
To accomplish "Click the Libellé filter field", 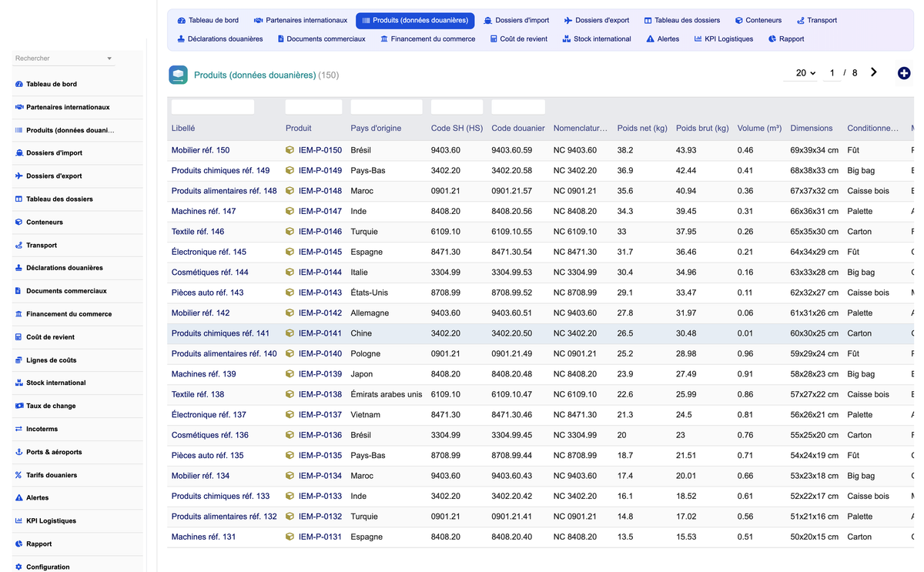I will 213,107.
